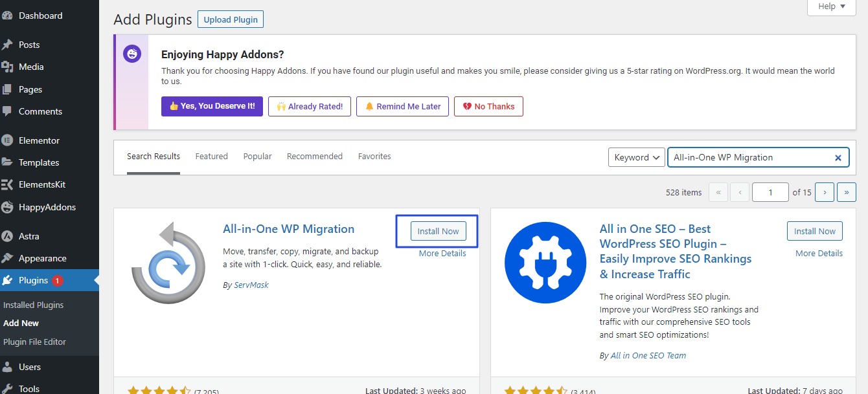Click the All in One SEO plugin logo
868x394 pixels.
pyautogui.click(x=544, y=262)
